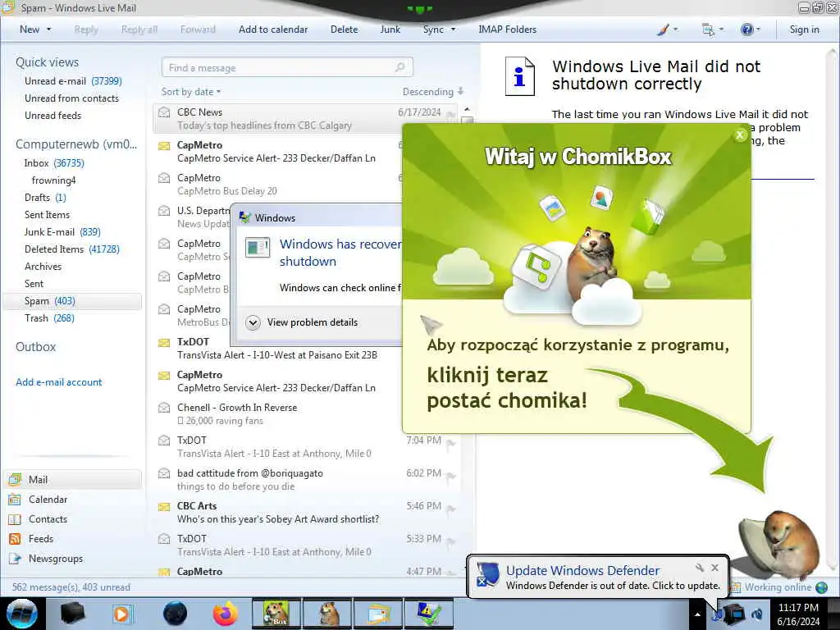The image size is (840, 630).
Task: Open TxDOT message about Paisano Exit 23B
Action: 277,348
